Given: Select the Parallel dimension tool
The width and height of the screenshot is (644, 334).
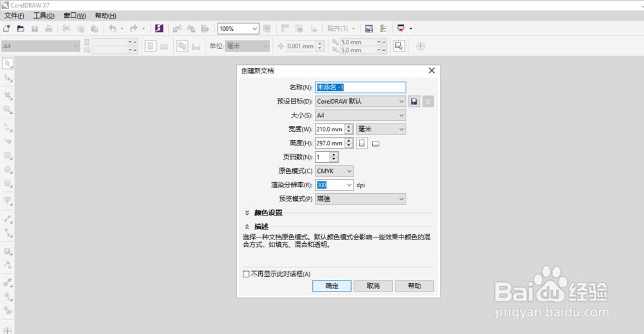Looking at the screenshot, I should (8, 219).
